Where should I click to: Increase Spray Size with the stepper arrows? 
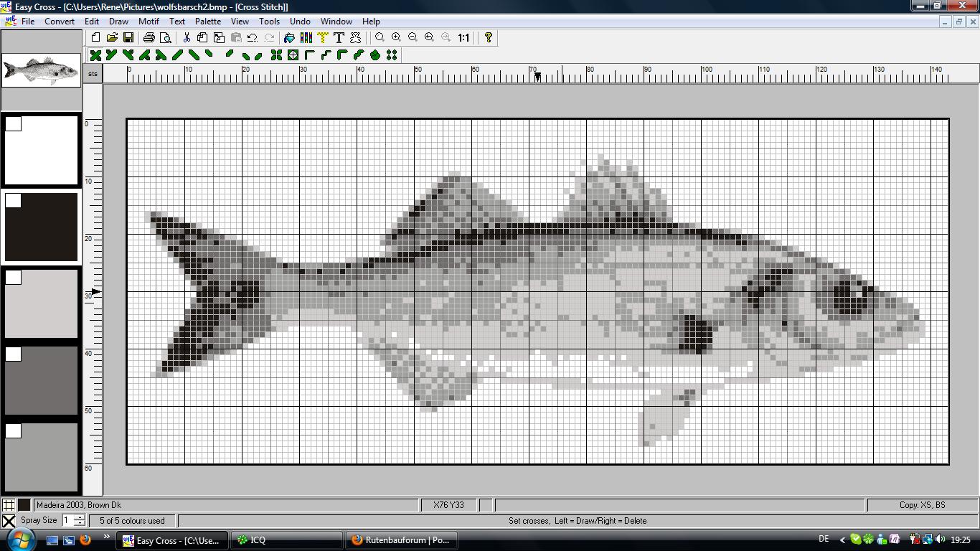tap(79, 517)
